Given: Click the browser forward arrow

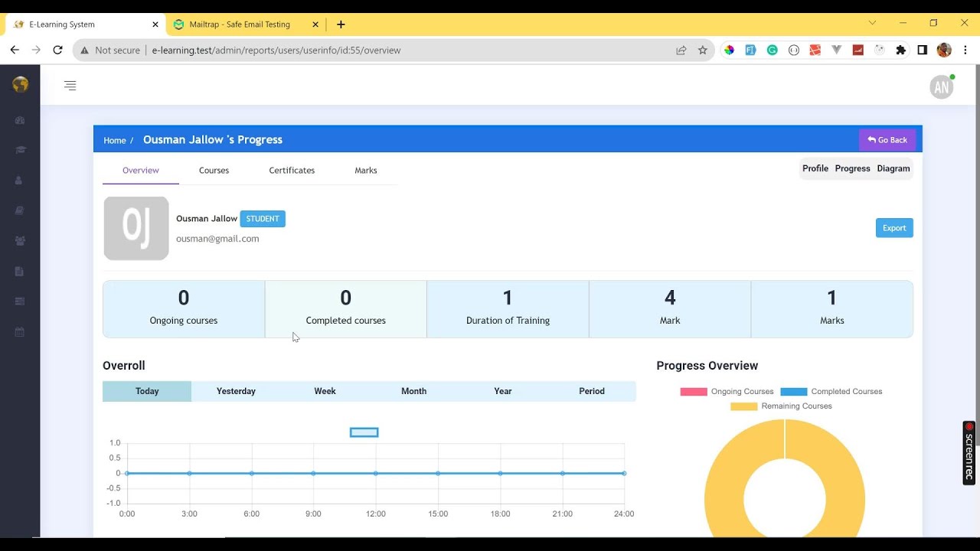Looking at the screenshot, I should [36, 50].
